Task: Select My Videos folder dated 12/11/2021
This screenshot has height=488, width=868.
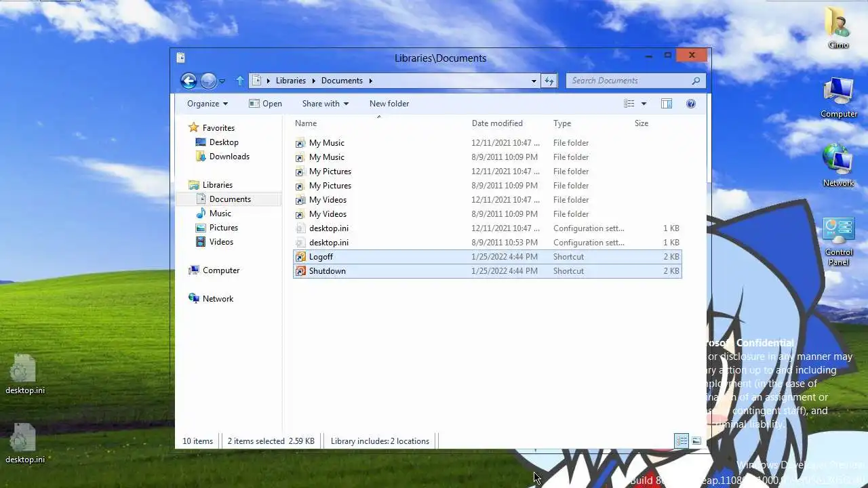Action: pos(487,200)
